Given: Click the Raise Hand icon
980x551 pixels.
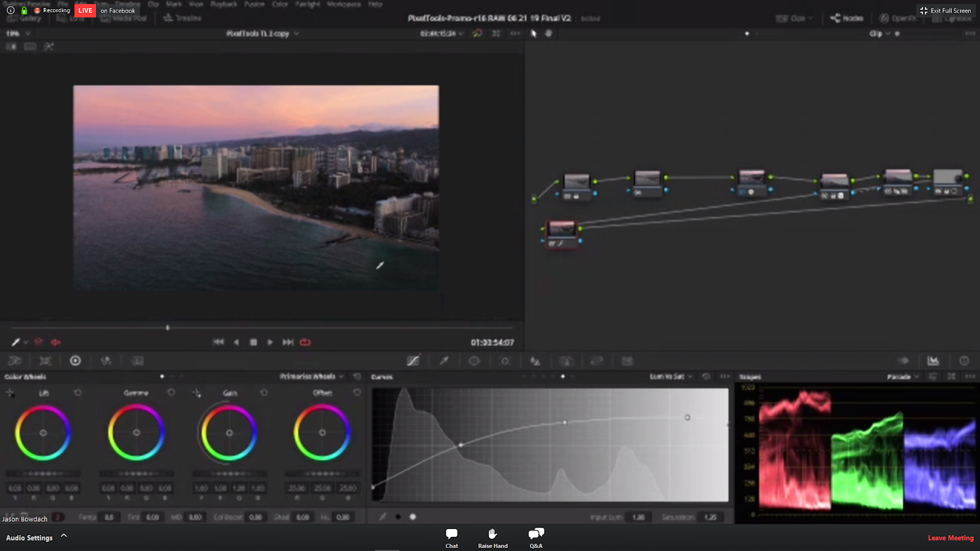Looking at the screenshot, I should (492, 534).
